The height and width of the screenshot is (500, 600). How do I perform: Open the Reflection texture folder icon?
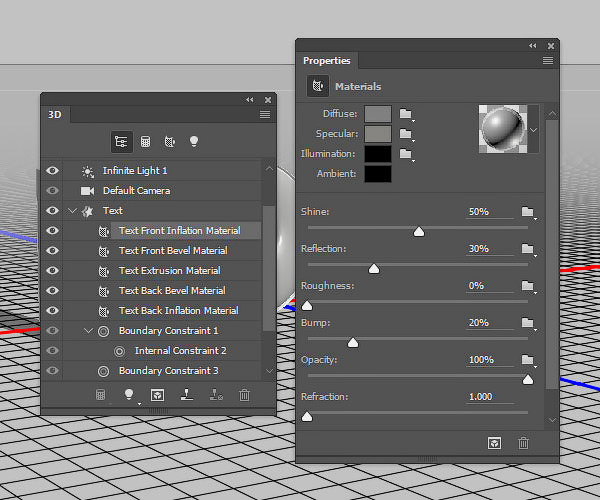tap(528, 249)
